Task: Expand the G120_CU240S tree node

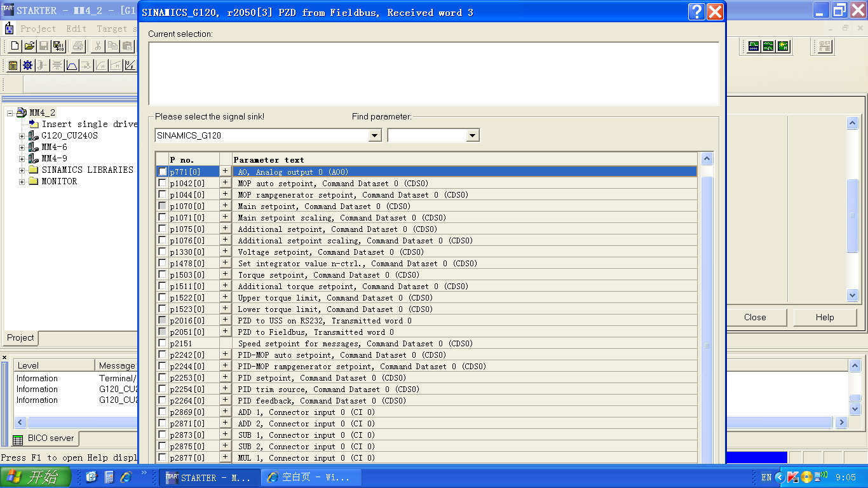Action: pyautogui.click(x=22, y=136)
